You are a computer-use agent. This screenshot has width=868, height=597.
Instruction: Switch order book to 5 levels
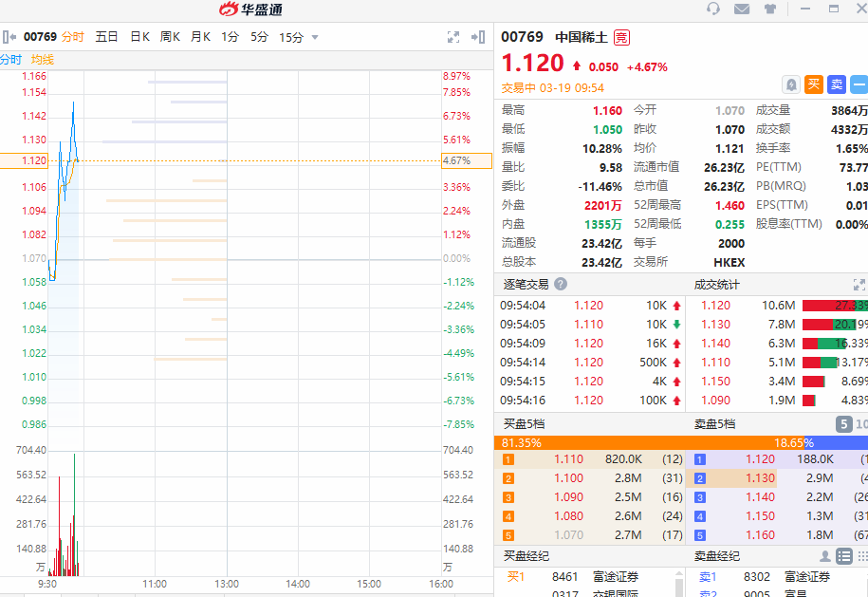click(843, 424)
